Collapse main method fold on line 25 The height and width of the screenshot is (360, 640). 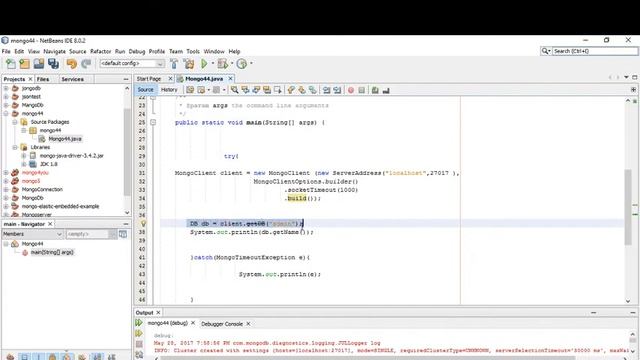(153, 122)
